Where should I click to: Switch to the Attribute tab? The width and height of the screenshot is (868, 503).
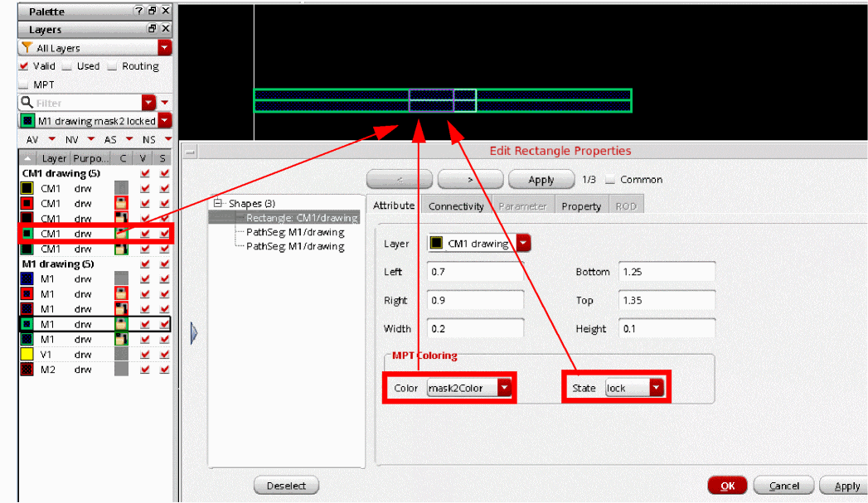coord(394,206)
